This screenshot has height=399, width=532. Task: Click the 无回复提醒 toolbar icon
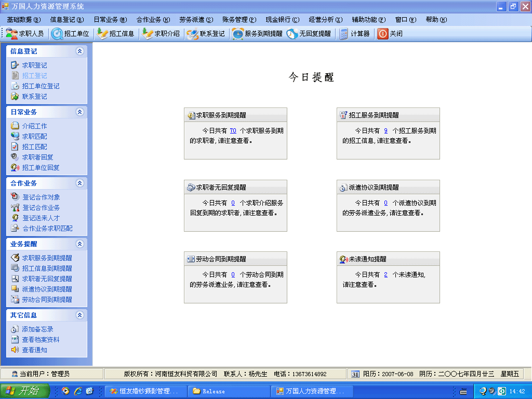(292, 33)
